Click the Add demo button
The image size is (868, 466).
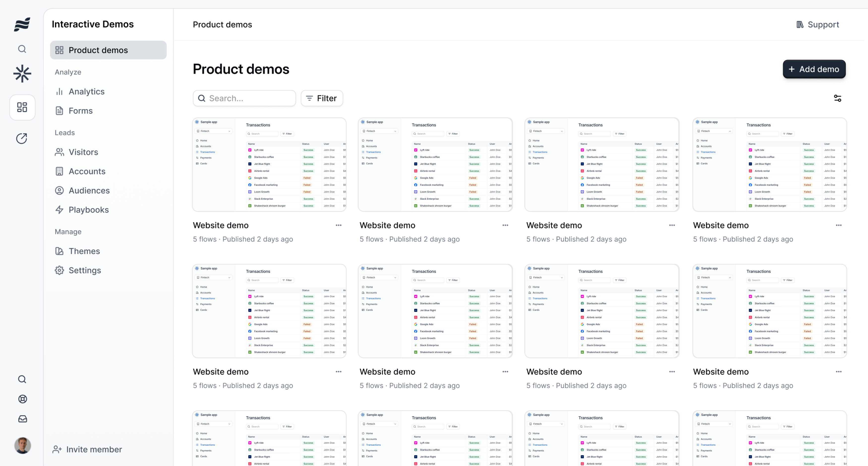[x=814, y=69]
